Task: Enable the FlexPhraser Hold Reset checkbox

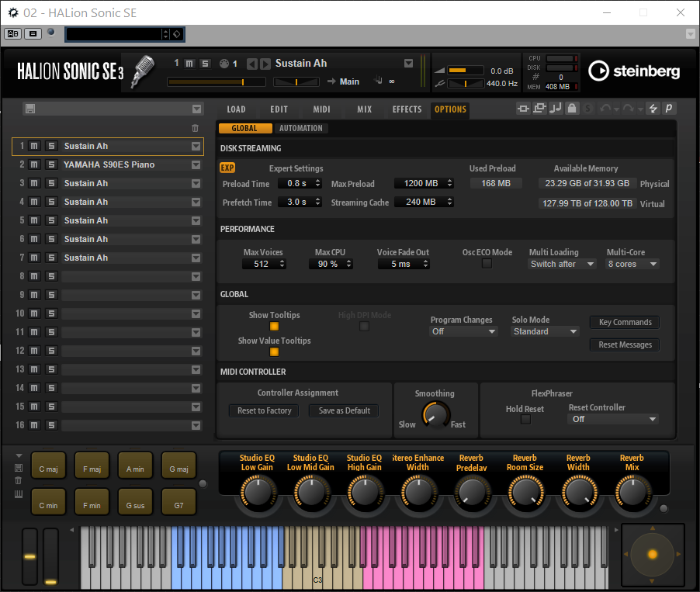Action: click(525, 419)
